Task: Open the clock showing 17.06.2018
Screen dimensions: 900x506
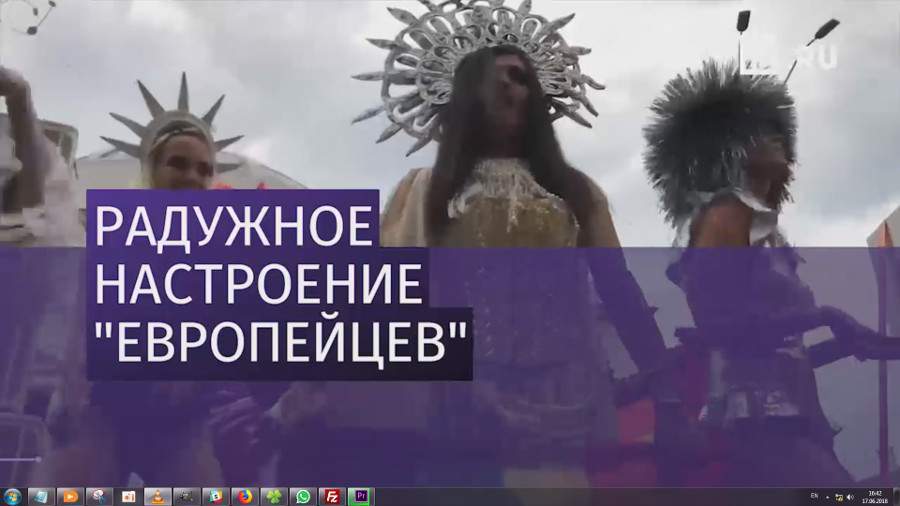Action: pyautogui.click(x=875, y=497)
